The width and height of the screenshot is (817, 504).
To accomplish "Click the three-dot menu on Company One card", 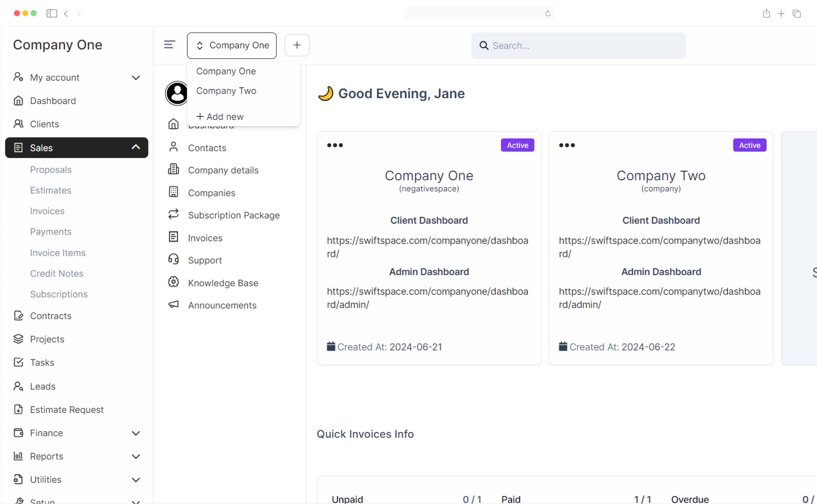I will [335, 145].
